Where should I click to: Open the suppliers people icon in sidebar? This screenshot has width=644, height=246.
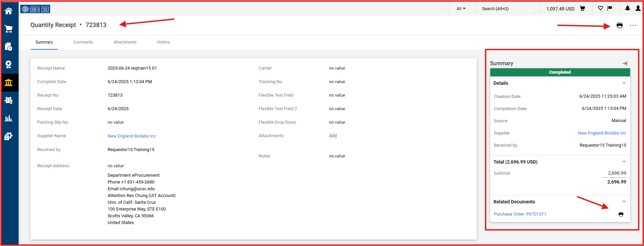8,100
